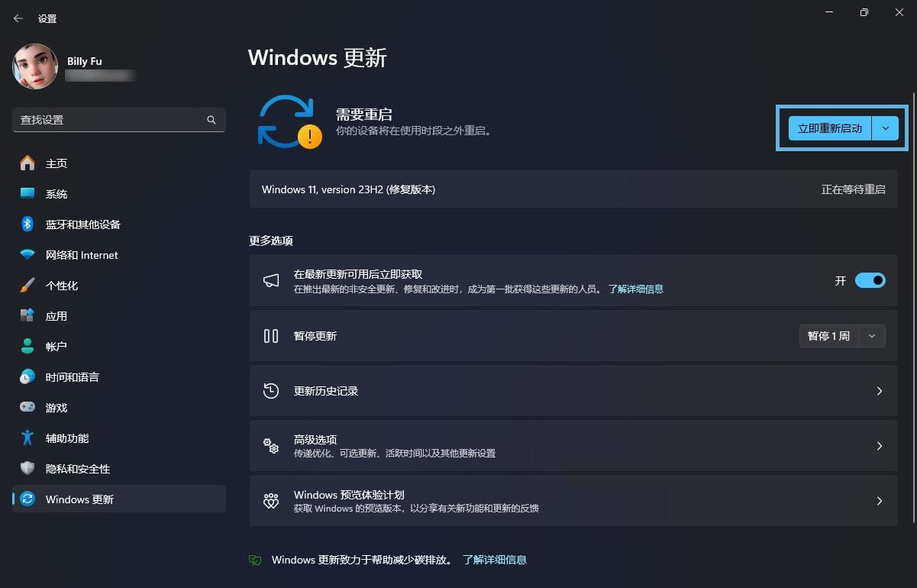Click the 帐户 sidebar label
Screen dimensions: 917x588
[57, 347]
